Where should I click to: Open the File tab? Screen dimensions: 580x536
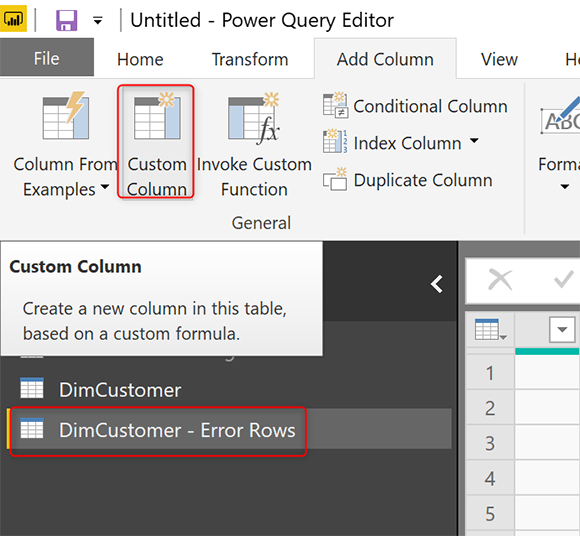pos(47,58)
